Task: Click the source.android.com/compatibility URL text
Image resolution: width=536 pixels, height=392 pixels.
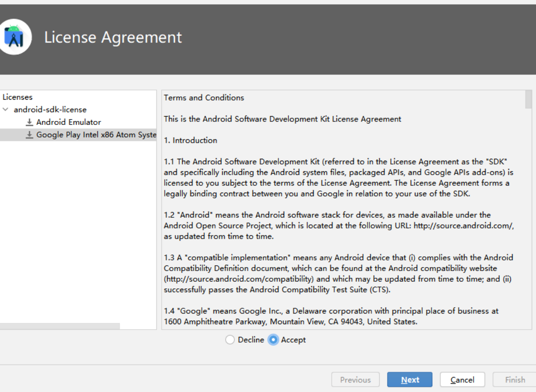Action: pyautogui.click(x=239, y=279)
